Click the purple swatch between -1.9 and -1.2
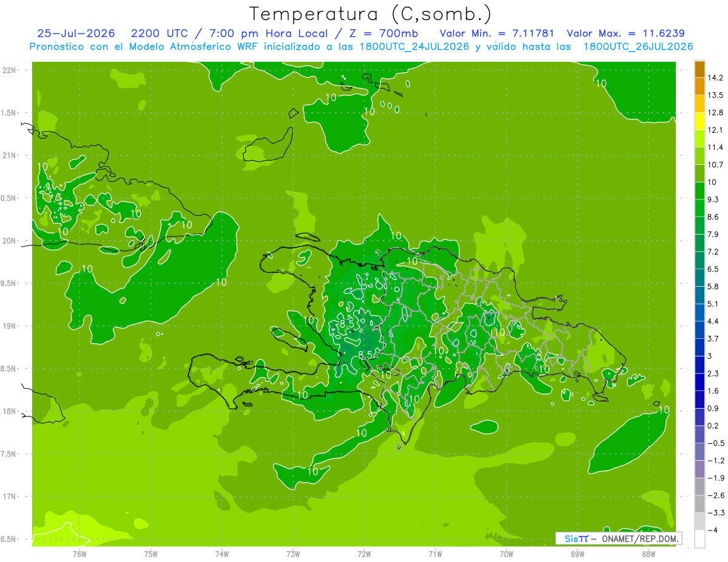The height and width of the screenshot is (562, 728). [699, 469]
